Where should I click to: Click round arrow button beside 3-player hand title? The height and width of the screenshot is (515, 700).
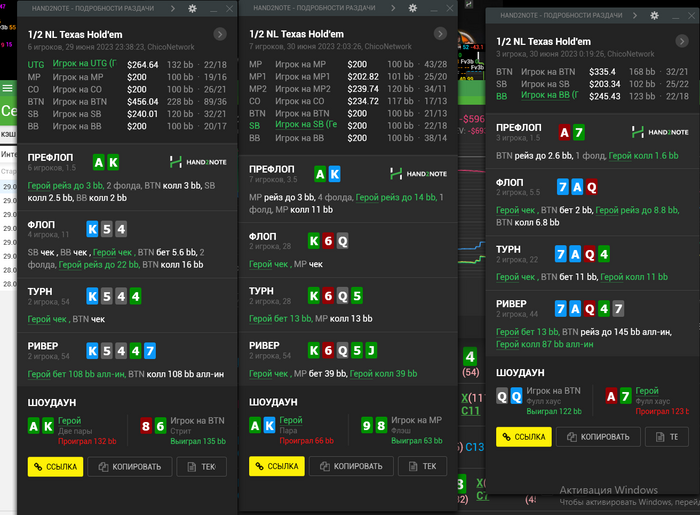[x=682, y=42]
